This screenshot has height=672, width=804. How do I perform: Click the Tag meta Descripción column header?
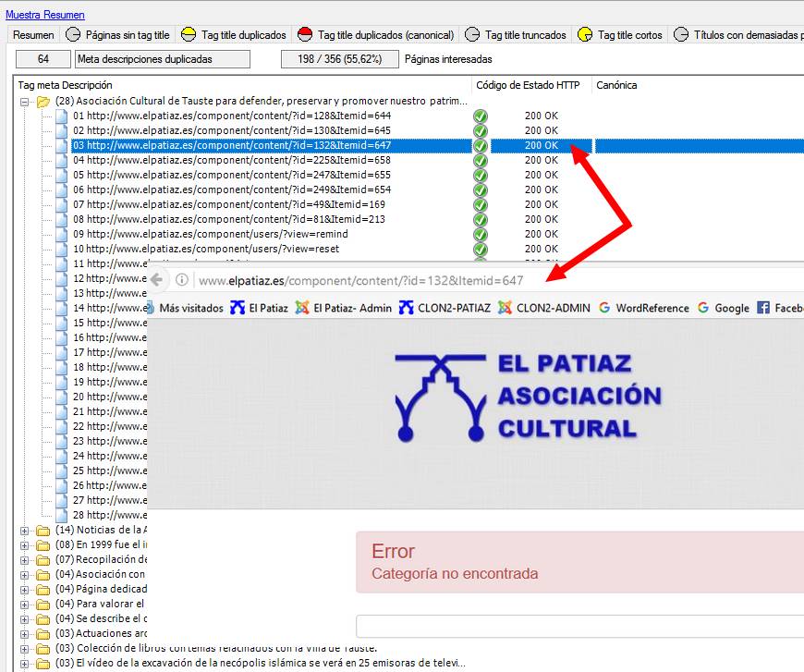tap(65, 85)
